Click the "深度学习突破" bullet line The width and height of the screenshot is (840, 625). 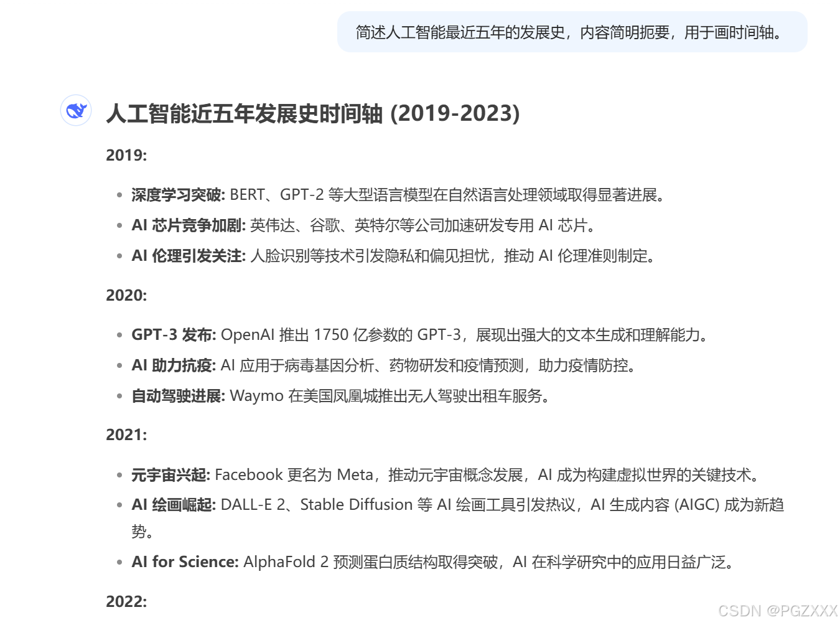[x=399, y=195]
